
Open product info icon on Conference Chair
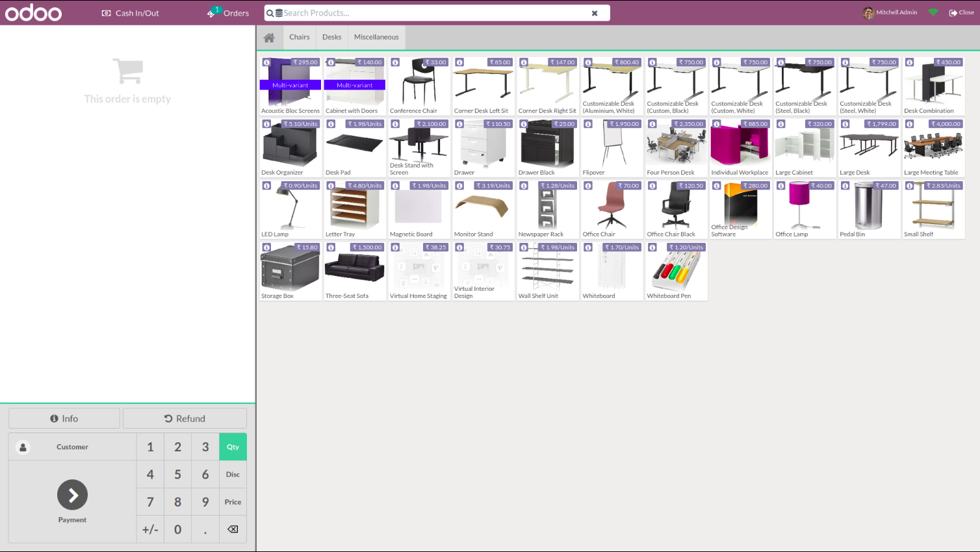tap(395, 62)
